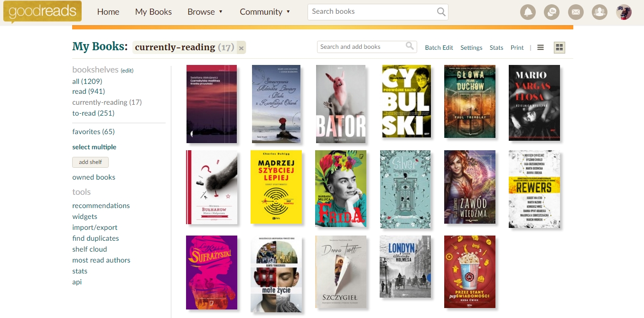The image size is (644, 318).
Task: Click select multiple
Action: pyautogui.click(x=94, y=147)
